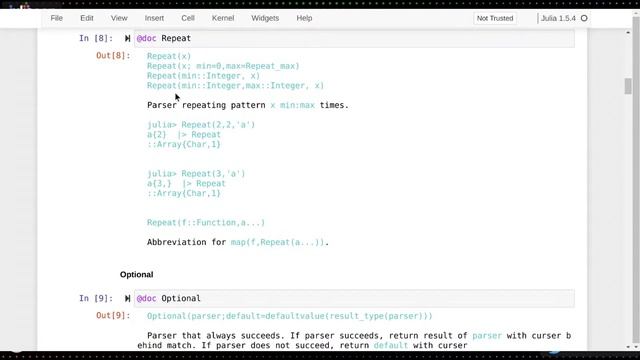This screenshot has width=640, height=360.
Task: Click 'Parser repeating pattern' description text
Action: click(x=206, y=105)
